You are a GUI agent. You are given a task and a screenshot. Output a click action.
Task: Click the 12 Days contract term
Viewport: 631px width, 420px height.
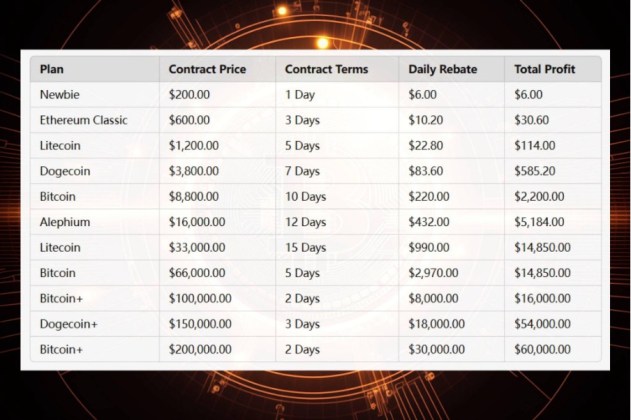[x=306, y=222]
